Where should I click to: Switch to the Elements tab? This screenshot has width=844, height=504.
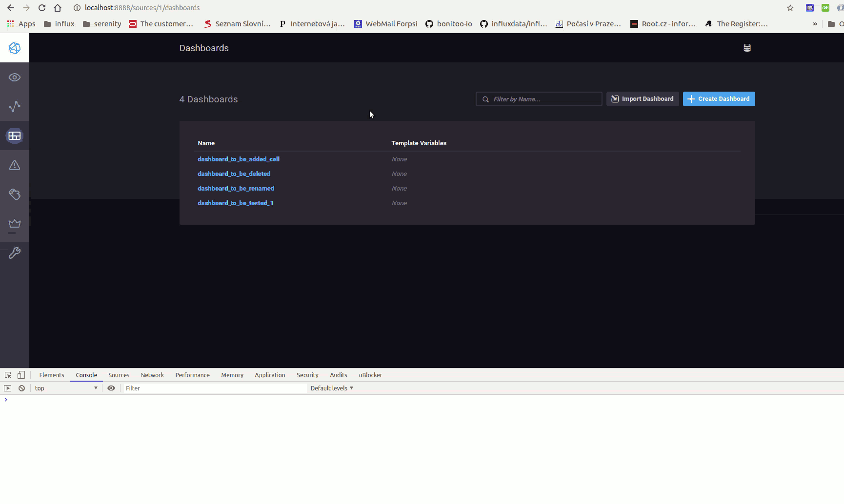pyautogui.click(x=51, y=375)
